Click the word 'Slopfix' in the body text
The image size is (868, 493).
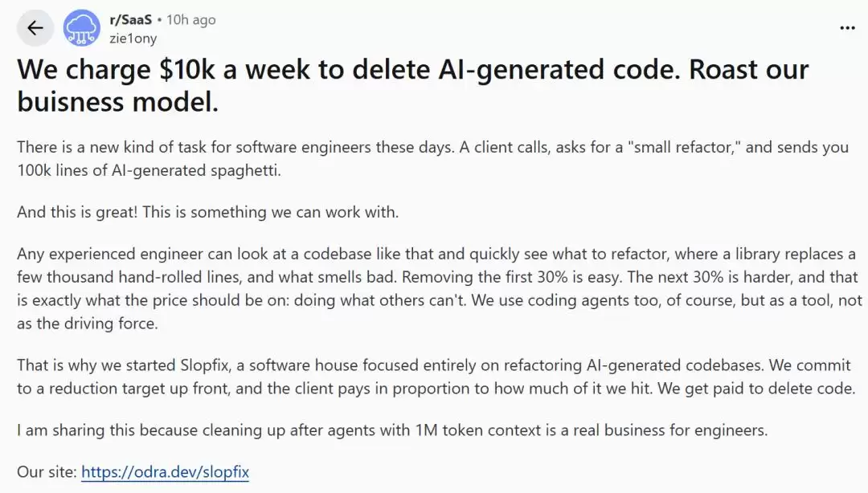coord(204,365)
